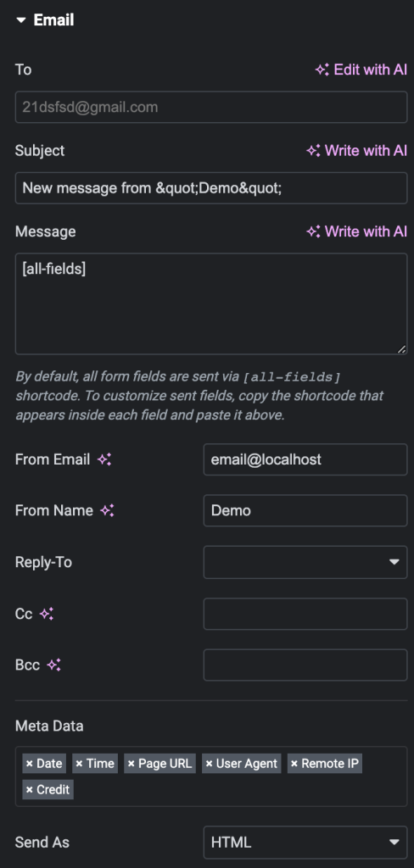Remove the Credit meta data tag
The width and height of the screenshot is (414, 868).
point(30,790)
